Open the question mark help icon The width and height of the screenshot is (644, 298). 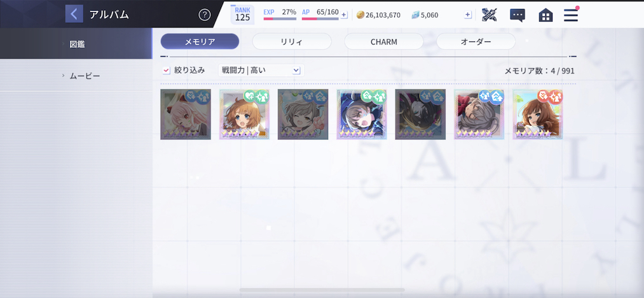click(x=205, y=15)
